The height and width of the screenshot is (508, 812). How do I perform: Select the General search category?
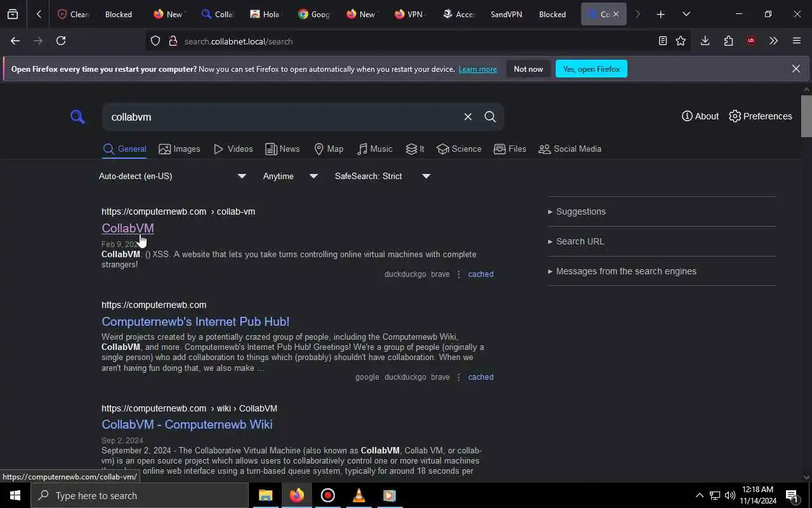[124, 149]
